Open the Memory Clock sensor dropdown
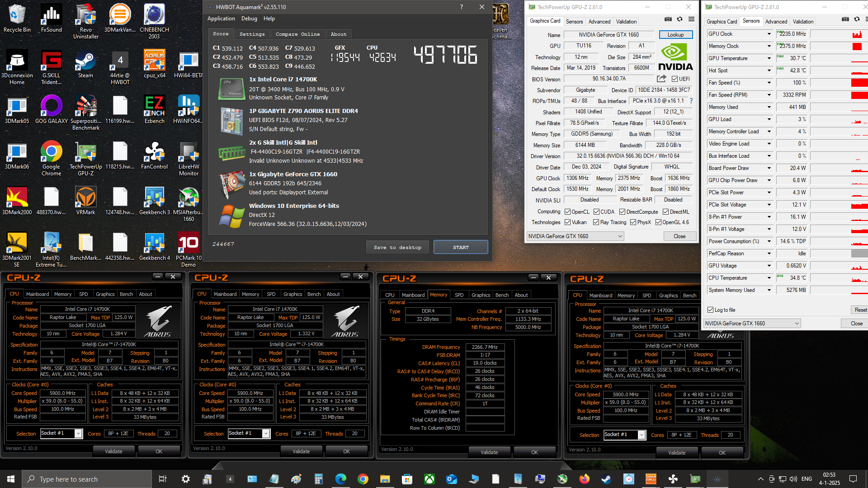868x488 pixels. 769,46
